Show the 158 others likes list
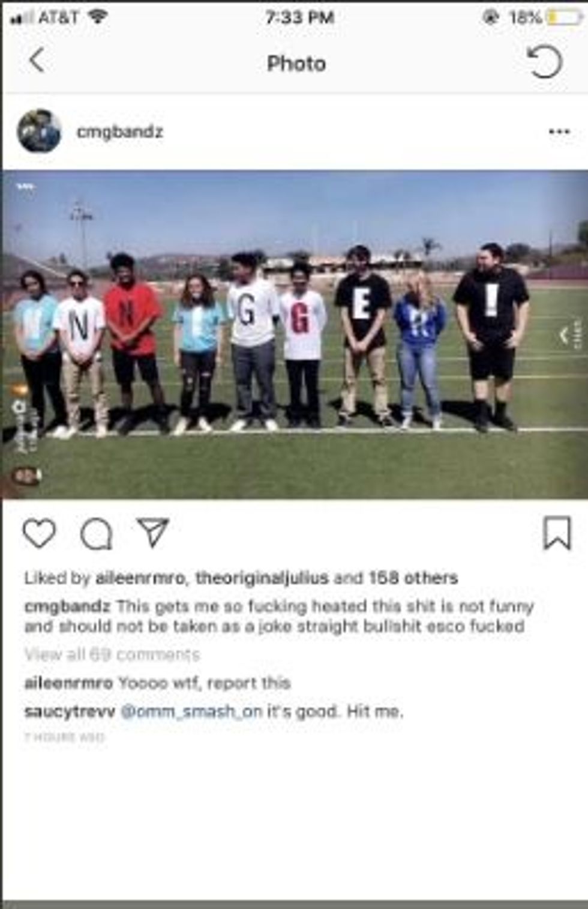The height and width of the screenshot is (909, 588). pos(413,578)
